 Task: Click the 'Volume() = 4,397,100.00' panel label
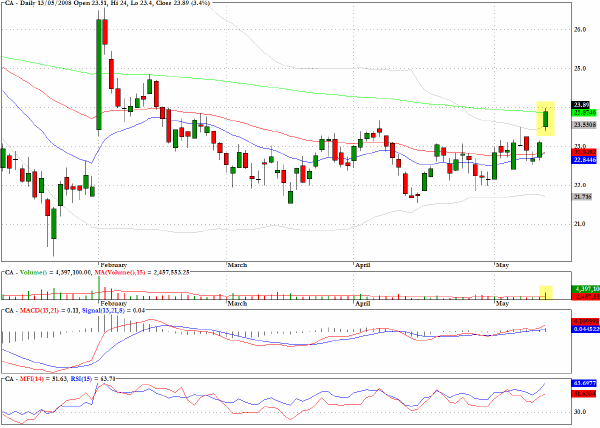tap(55, 272)
